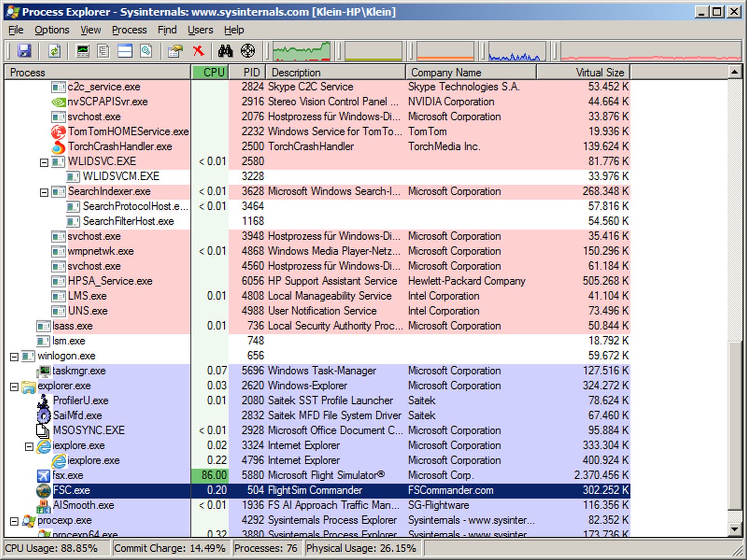
Task: Click "Commit Charge: 14.49%" in status bar
Action: pos(169,548)
